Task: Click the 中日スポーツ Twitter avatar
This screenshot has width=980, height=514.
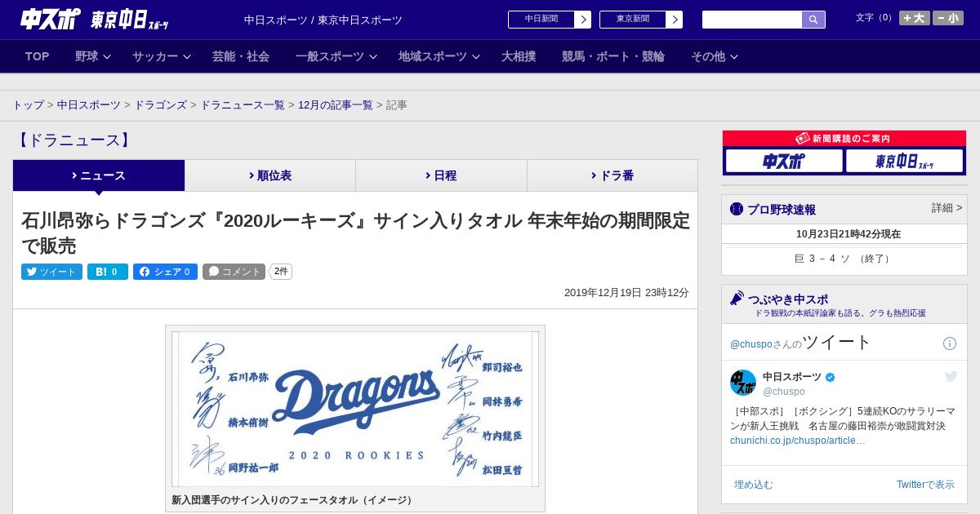Action: pyautogui.click(x=743, y=383)
